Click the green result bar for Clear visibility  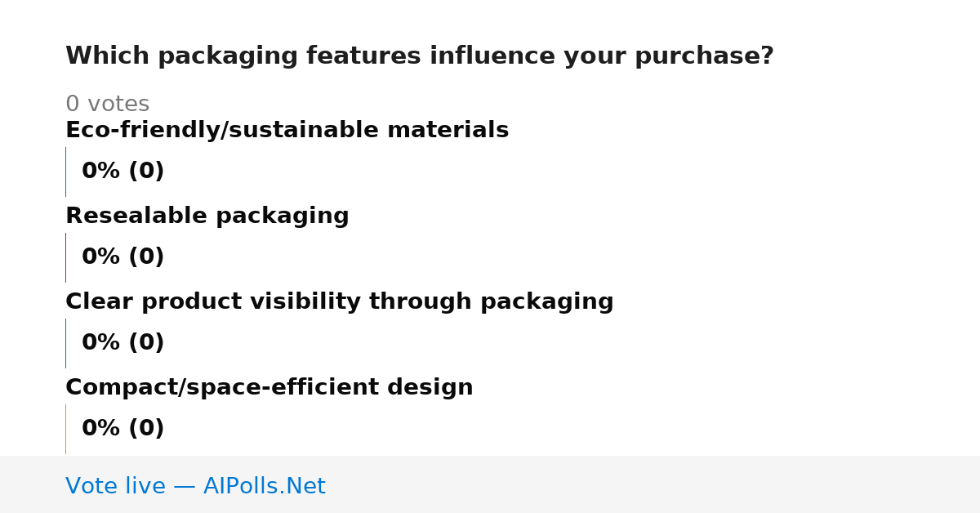[65, 343]
